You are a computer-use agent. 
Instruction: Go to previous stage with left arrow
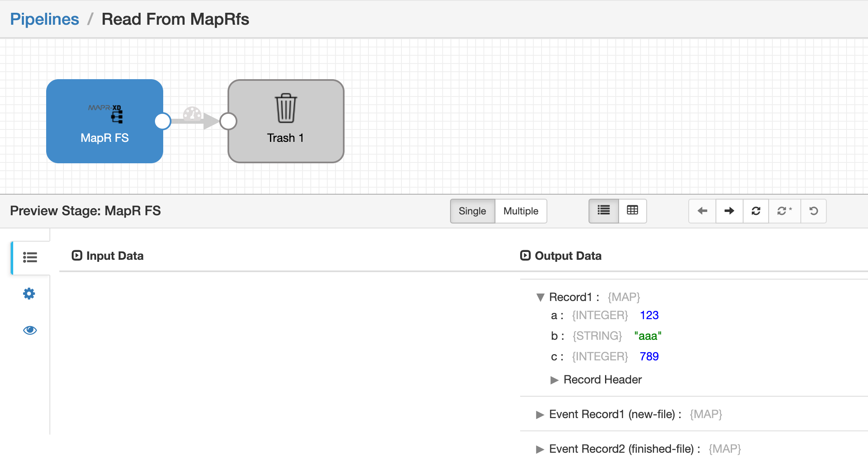click(x=702, y=211)
